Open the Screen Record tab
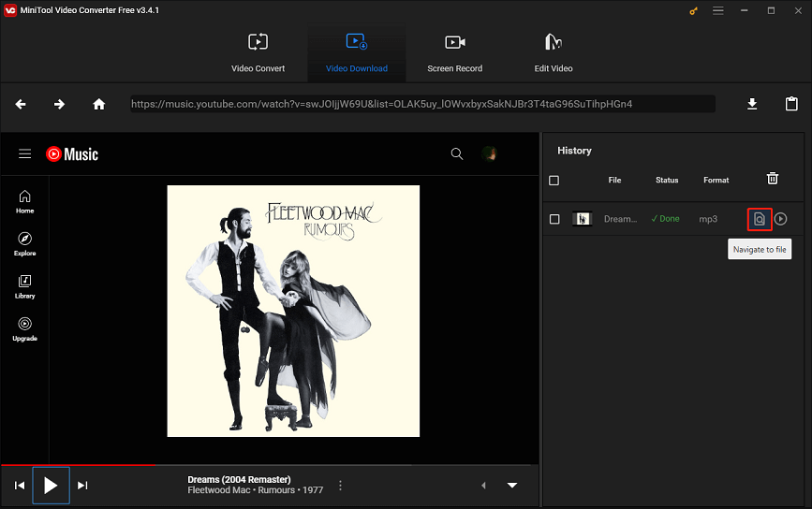 click(454, 53)
